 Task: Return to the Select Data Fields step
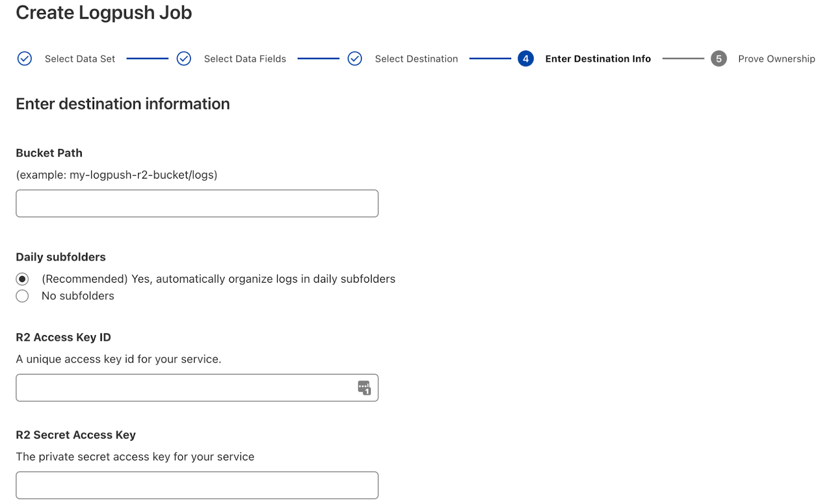tap(245, 59)
